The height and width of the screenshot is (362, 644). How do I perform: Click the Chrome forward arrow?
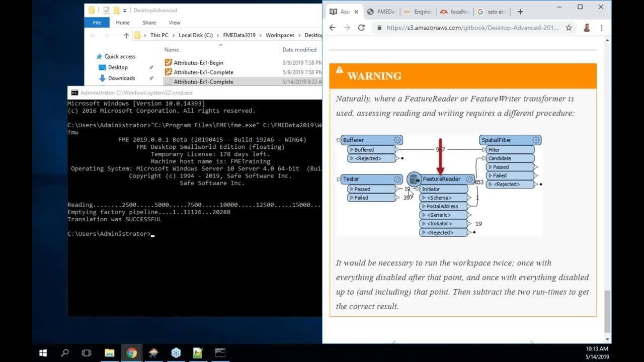point(347,28)
